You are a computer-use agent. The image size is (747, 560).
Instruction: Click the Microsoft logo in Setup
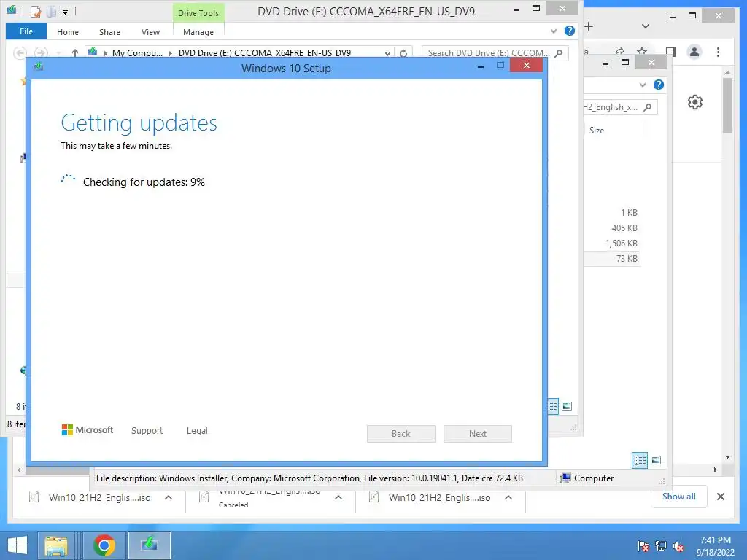(x=88, y=430)
